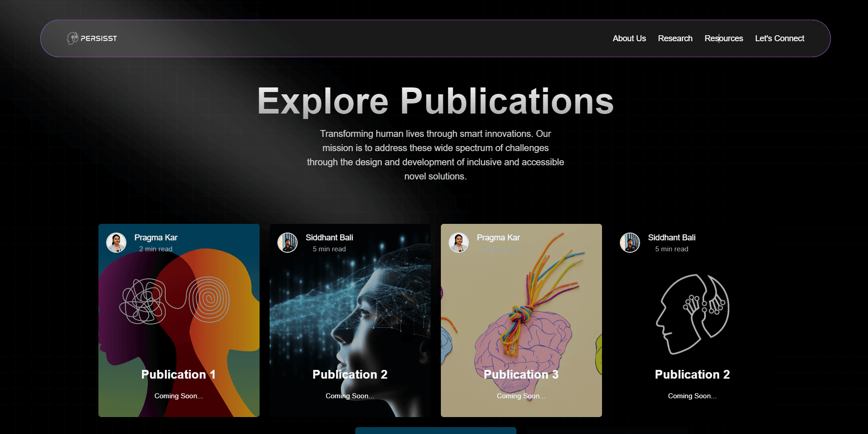The image size is (868, 434).
Task: Click the tangled scribble drawing in Publication 1
Action: [x=142, y=301]
